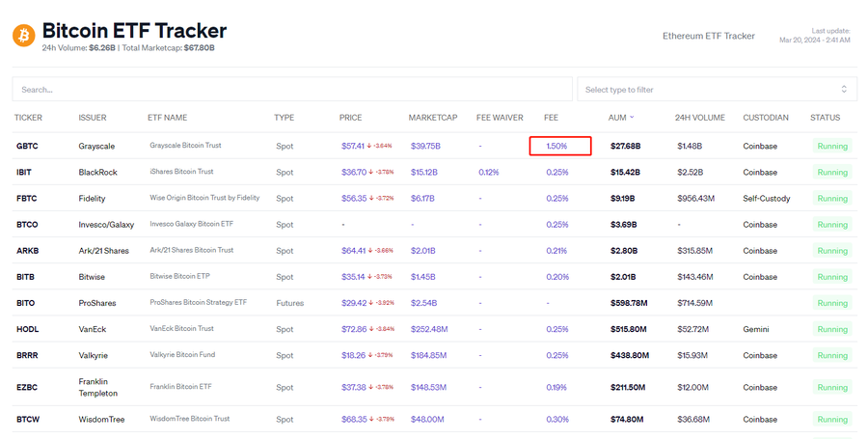Click the ARKB fee 0.21%
Image resolution: width=868 pixels, height=439 pixels.
(556, 251)
